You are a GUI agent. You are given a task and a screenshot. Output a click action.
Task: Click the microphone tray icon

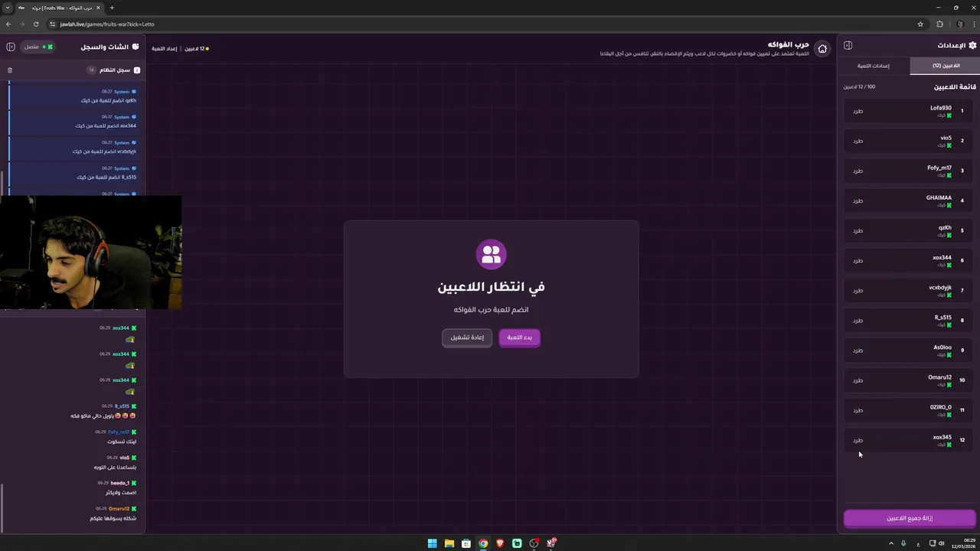[903, 543]
